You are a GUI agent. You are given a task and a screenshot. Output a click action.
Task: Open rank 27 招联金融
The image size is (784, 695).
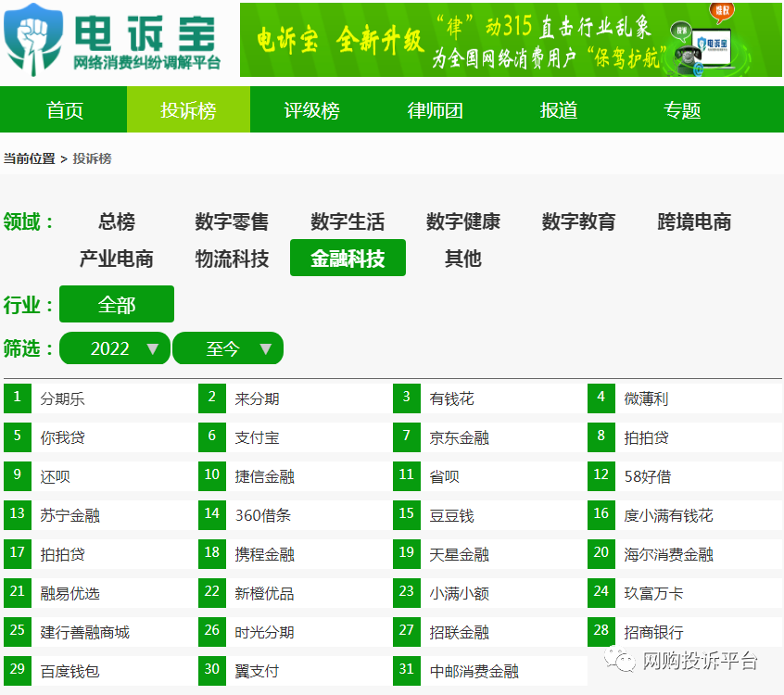(488, 632)
